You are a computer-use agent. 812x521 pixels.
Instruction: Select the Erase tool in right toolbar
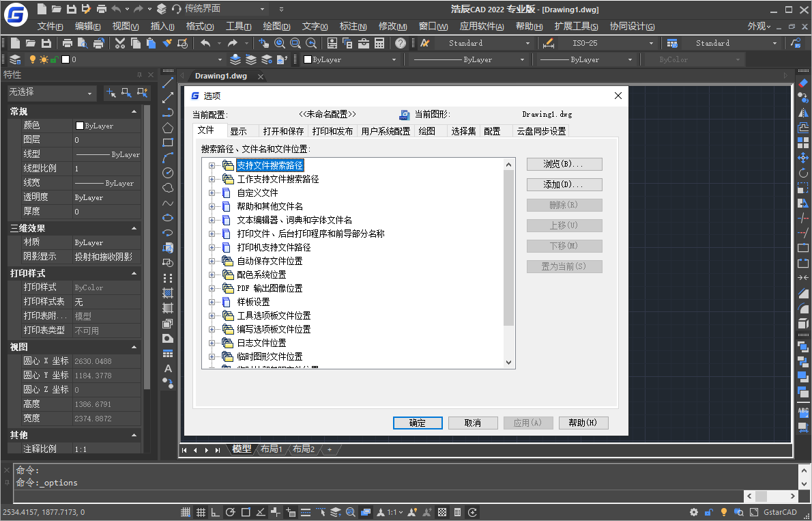pyautogui.click(x=802, y=83)
